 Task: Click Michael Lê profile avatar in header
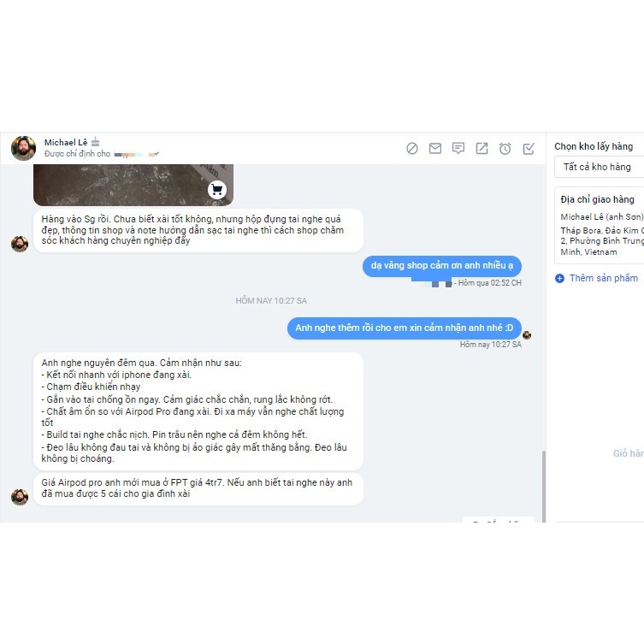tap(23, 148)
